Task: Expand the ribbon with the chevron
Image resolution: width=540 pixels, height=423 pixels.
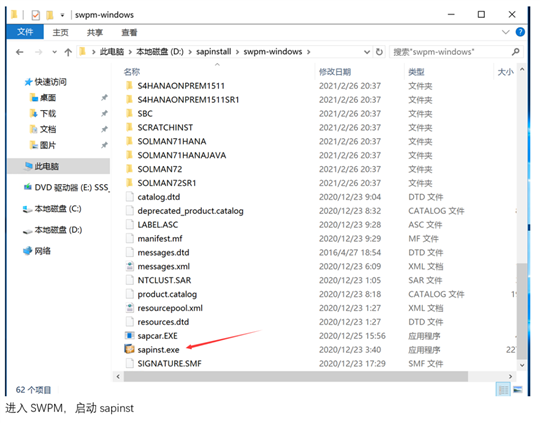Action: click(x=506, y=32)
